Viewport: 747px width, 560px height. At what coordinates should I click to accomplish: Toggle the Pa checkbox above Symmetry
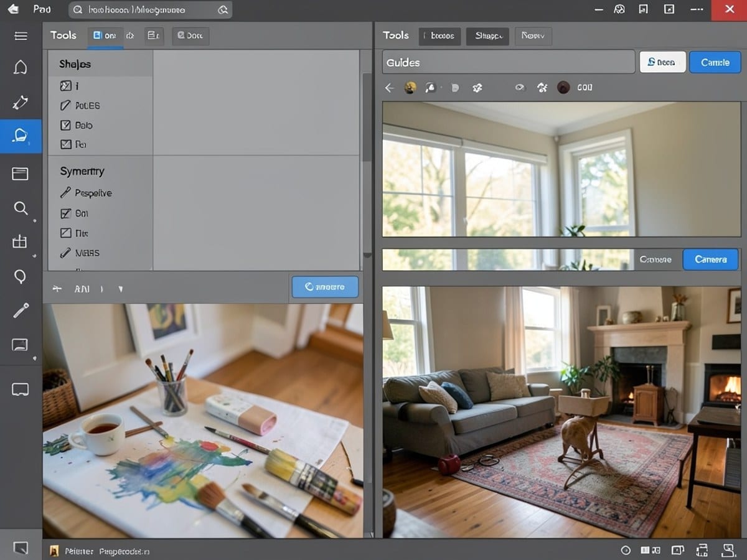click(x=65, y=144)
